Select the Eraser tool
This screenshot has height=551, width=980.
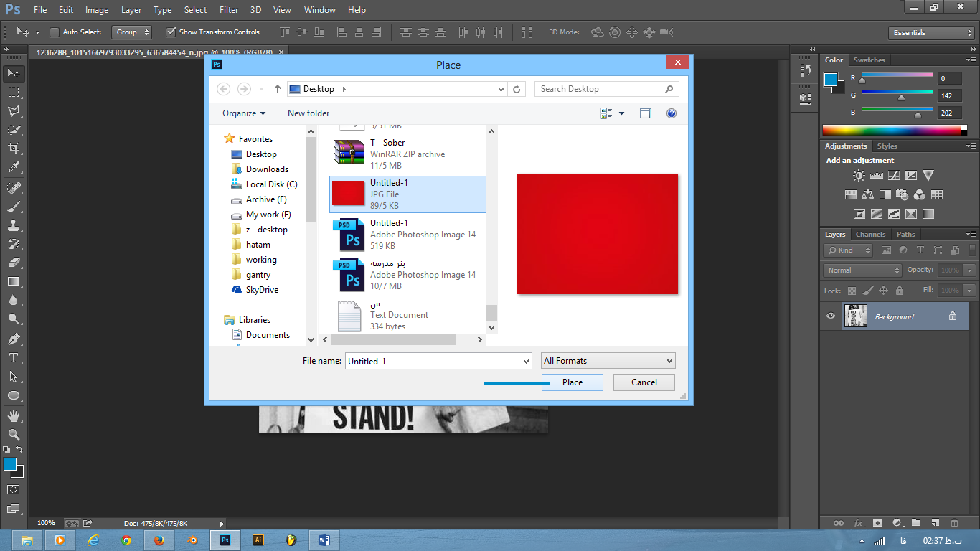tap(14, 263)
